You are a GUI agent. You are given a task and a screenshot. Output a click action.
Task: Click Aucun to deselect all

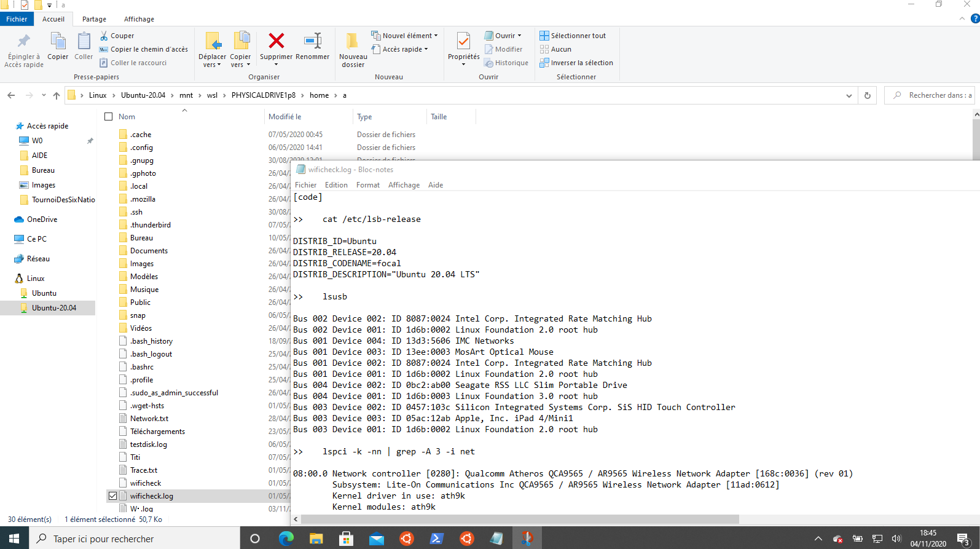pyautogui.click(x=555, y=49)
